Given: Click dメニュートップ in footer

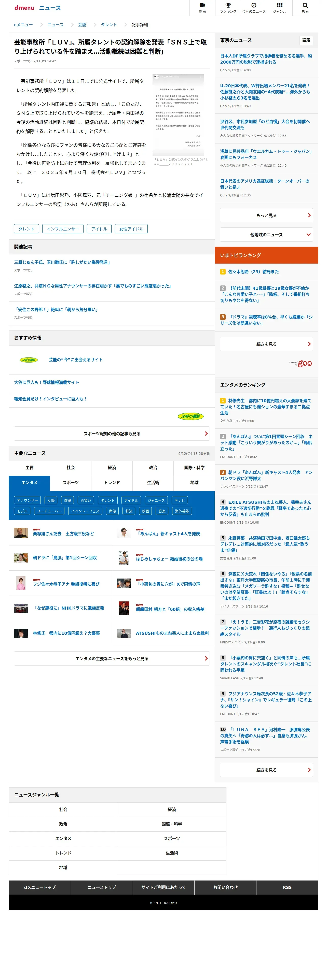Looking at the screenshot, I should pyautogui.click(x=39, y=887).
